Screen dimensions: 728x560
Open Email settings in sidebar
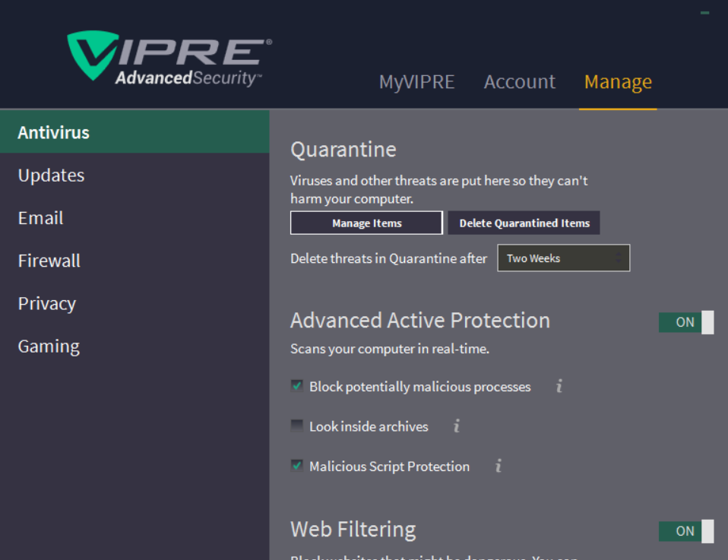click(x=135, y=218)
